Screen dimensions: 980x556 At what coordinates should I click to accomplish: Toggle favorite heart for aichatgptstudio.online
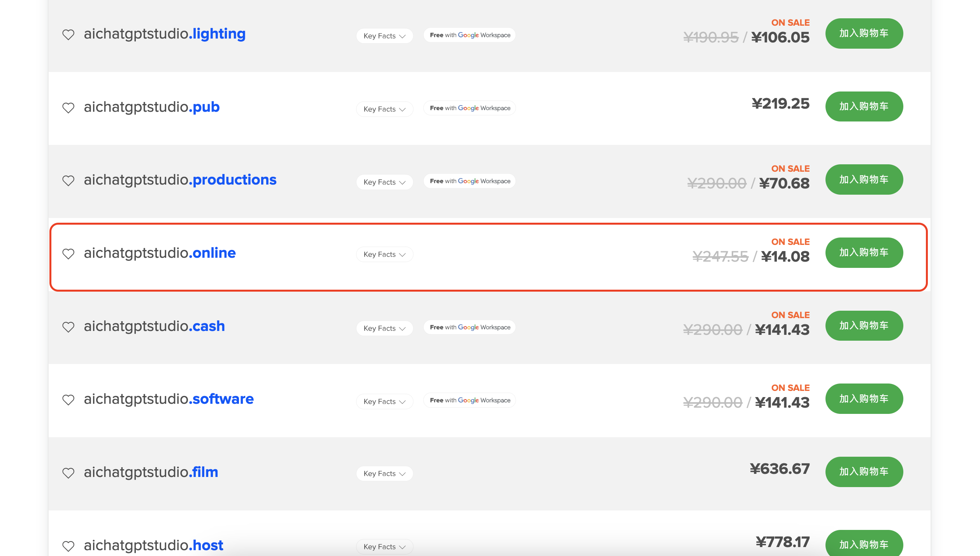click(68, 254)
